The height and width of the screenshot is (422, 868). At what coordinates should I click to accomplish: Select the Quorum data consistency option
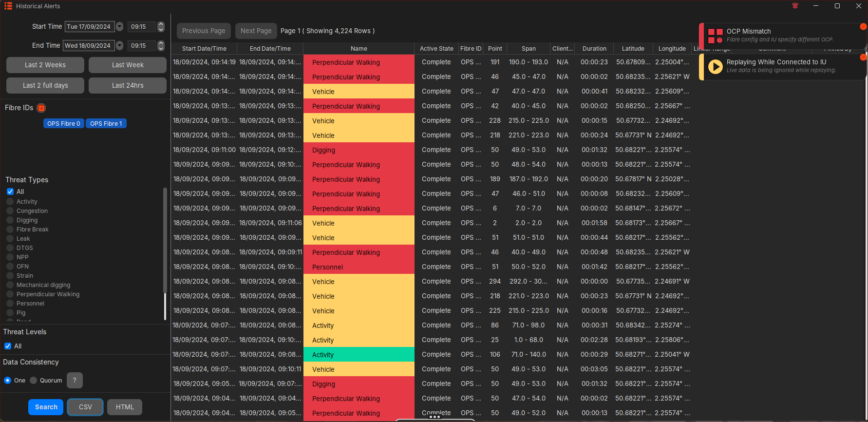pyautogui.click(x=34, y=381)
